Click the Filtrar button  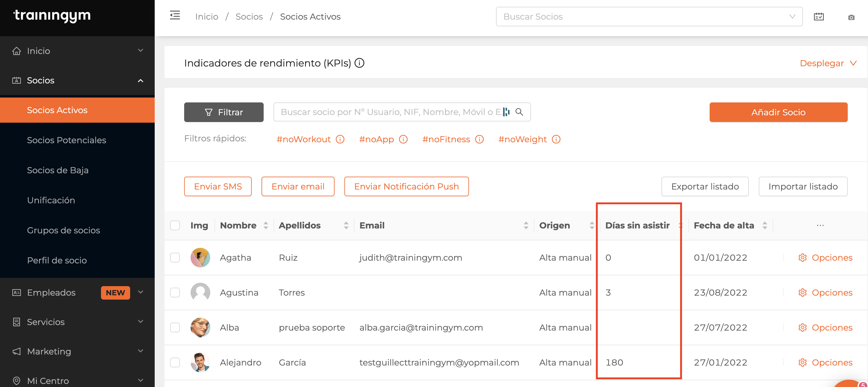tap(223, 112)
